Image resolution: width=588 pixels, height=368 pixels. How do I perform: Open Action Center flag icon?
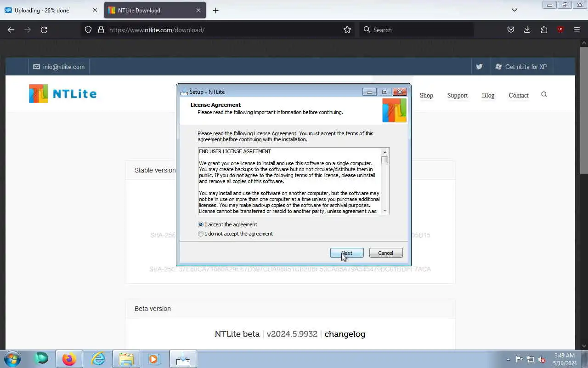click(519, 359)
